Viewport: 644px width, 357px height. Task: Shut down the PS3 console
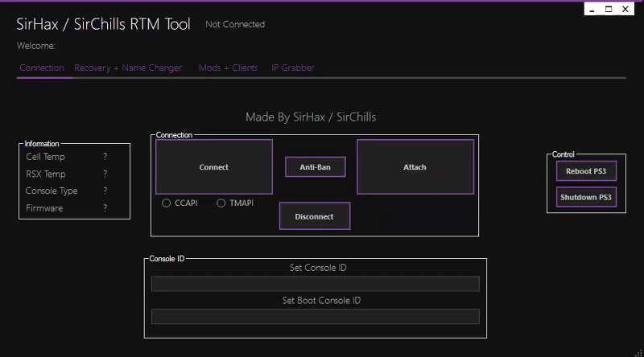pyautogui.click(x=586, y=197)
